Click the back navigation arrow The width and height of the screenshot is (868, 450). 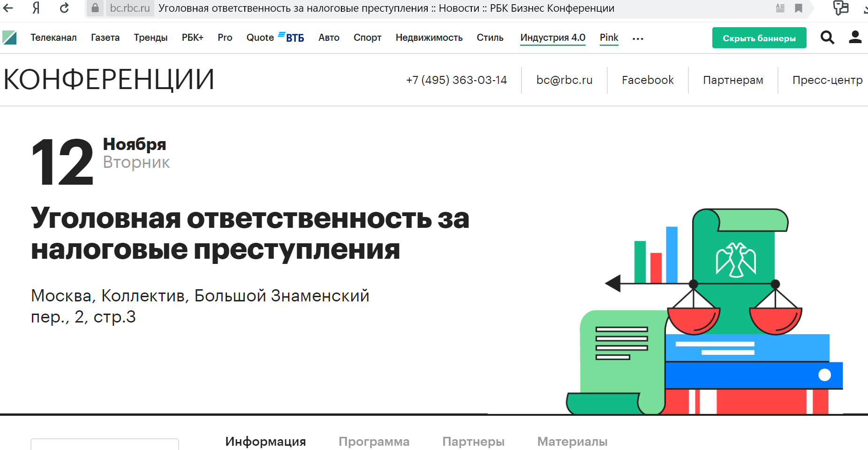[9, 8]
